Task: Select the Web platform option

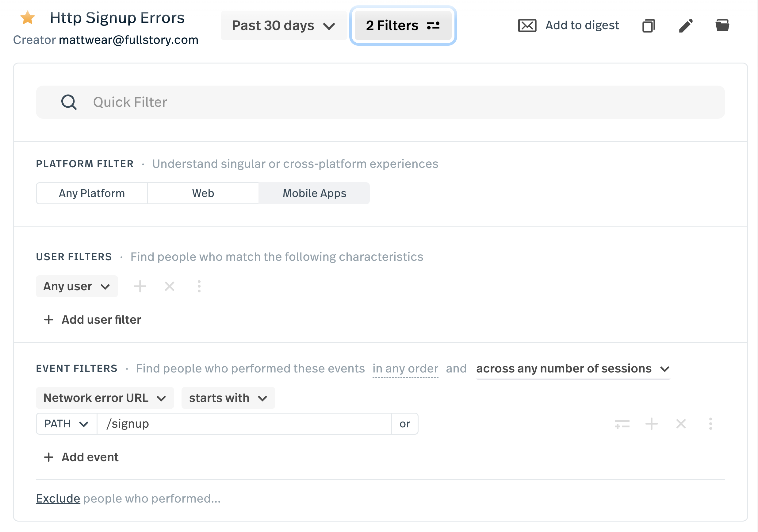Action: click(x=203, y=193)
